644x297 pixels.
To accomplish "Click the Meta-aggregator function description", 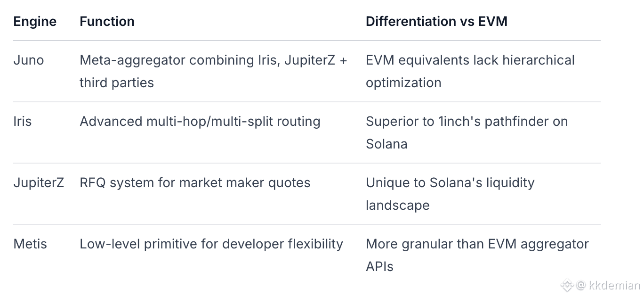I will [x=213, y=60].
